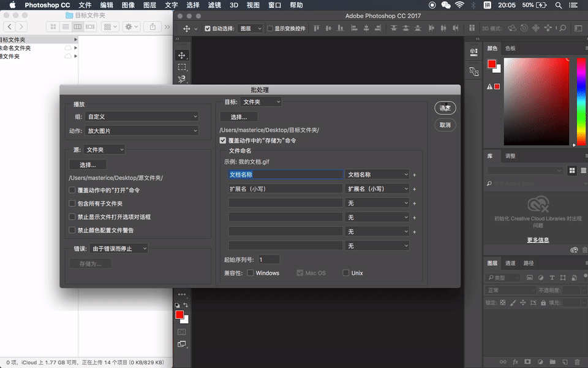The width and height of the screenshot is (588, 368).
Task: Uncheck 覆盖动作中的"存储为"命令 checkbox
Action: pyautogui.click(x=223, y=140)
